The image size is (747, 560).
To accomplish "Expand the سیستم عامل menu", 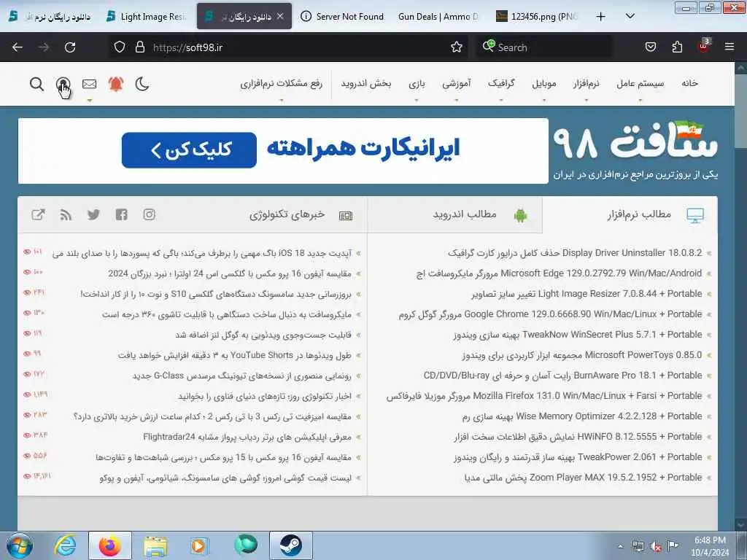I will [640, 83].
